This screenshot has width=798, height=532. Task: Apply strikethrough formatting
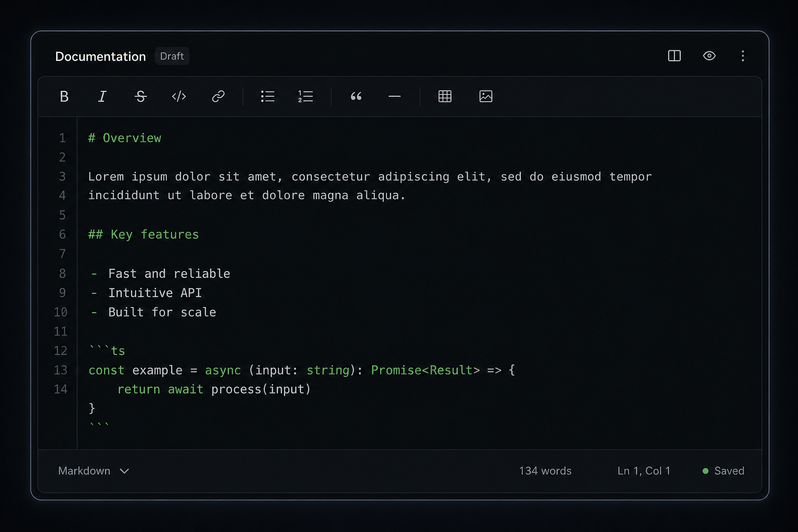pyautogui.click(x=140, y=96)
